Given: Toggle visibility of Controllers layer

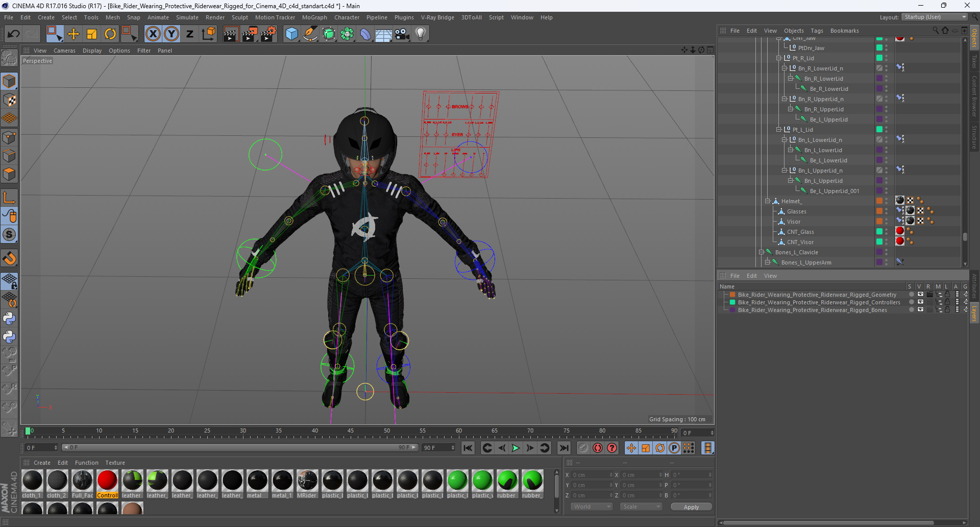Looking at the screenshot, I should click(920, 302).
